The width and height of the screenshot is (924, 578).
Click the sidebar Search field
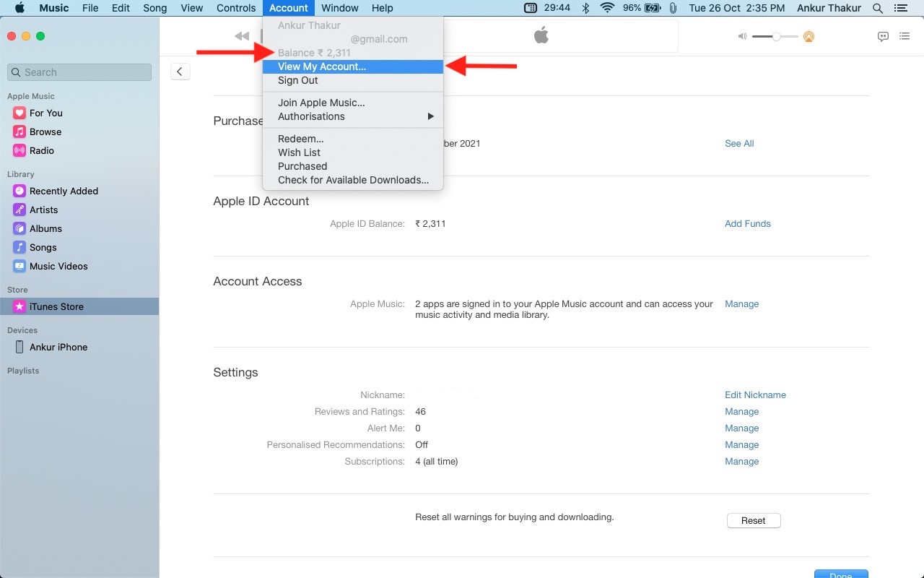[79, 72]
